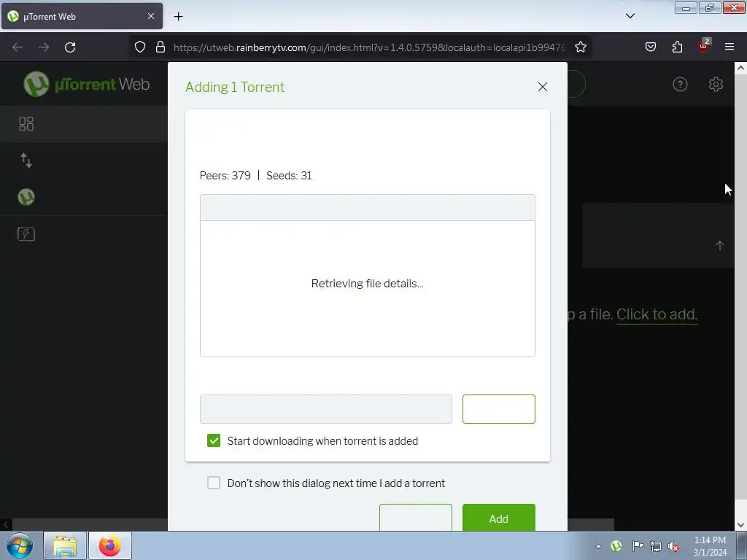
Task: Open tracking protection shield icon
Action: coord(139,47)
